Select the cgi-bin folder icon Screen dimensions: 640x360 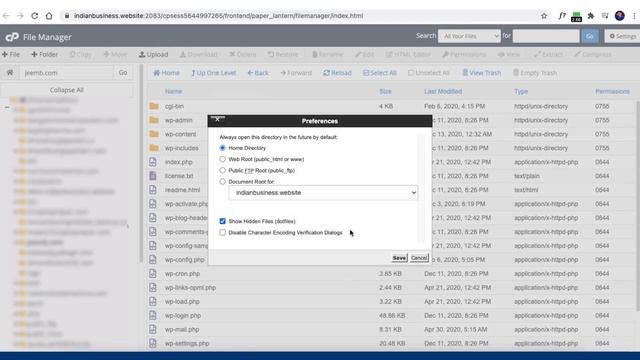pyautogui.click(x=154, y=106)
